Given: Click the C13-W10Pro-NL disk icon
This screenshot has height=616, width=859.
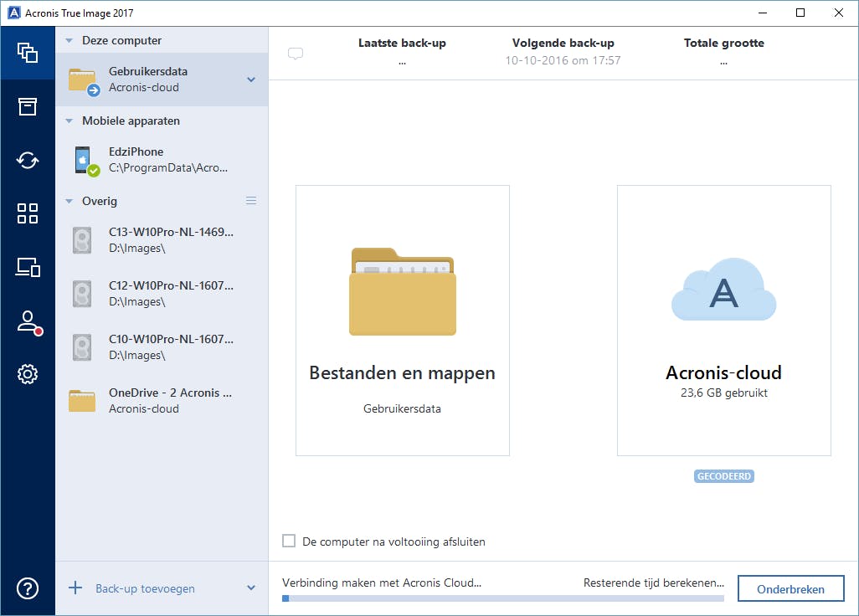Looking at the screenshot, I should (82, 240).
